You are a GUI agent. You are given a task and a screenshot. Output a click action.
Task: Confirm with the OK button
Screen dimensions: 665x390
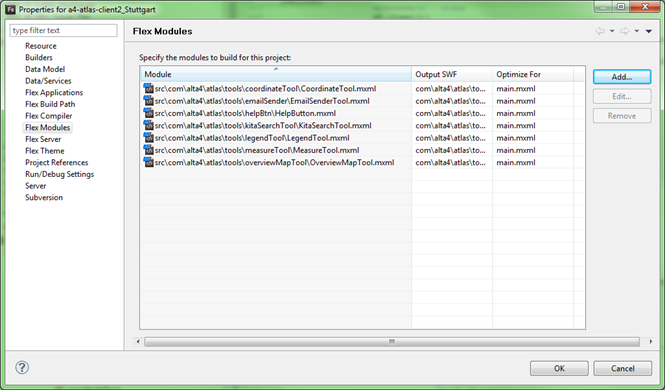click(x=559, y=368)
